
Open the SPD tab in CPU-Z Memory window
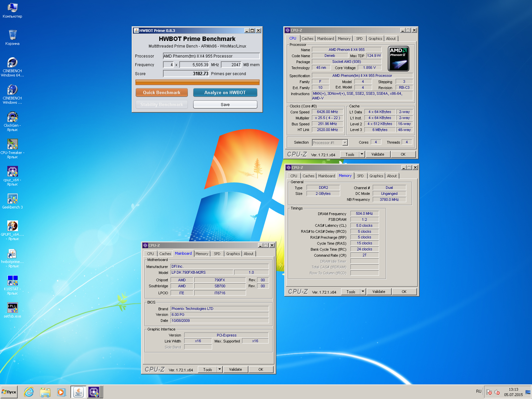(x=360, y=176)
